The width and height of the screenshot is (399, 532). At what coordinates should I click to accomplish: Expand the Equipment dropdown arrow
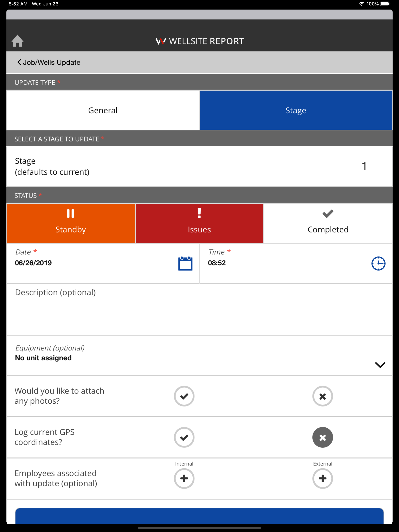(380, 365)
